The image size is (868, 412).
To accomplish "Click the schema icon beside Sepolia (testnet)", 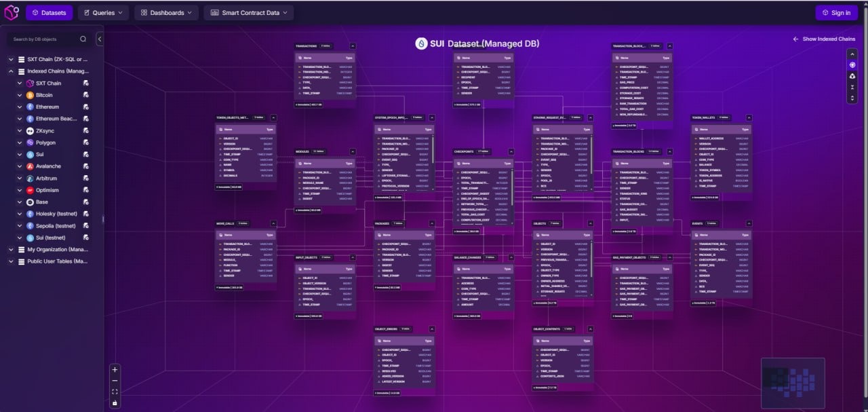I will click(86, 226).
